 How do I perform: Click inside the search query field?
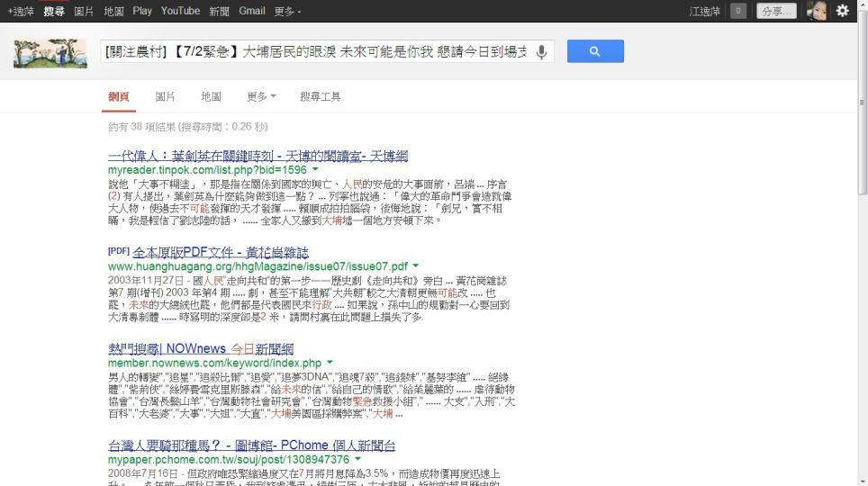pos(315,52)
